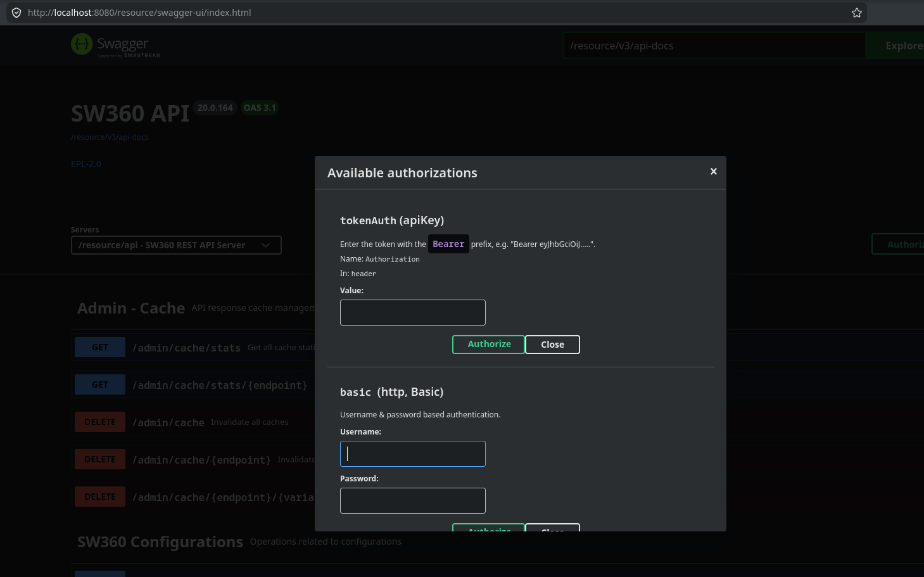Focus the basic auth Username field
This screenshot has width=924, height=577.
point(413,454)
